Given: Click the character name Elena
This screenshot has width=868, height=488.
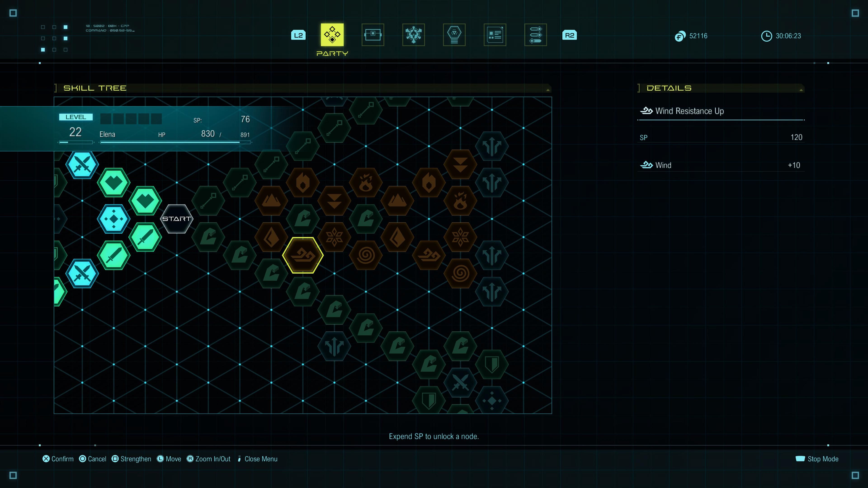Looking at the screenshot, I should (x=107, y=134).
